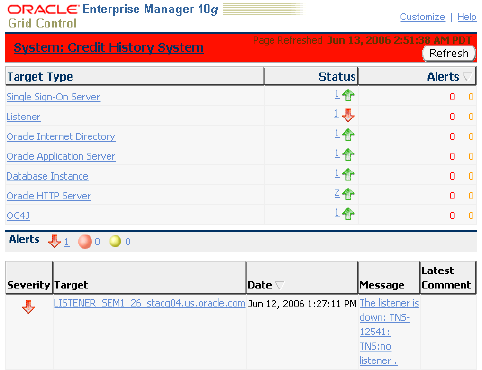Open Oracle Internet Directory link
This screenshot has height=370, width=482.
(x=61, y=137)
